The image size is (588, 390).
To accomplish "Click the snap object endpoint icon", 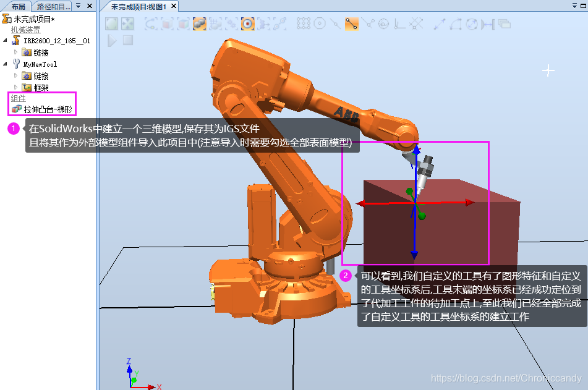I will [x=351, y=23].
